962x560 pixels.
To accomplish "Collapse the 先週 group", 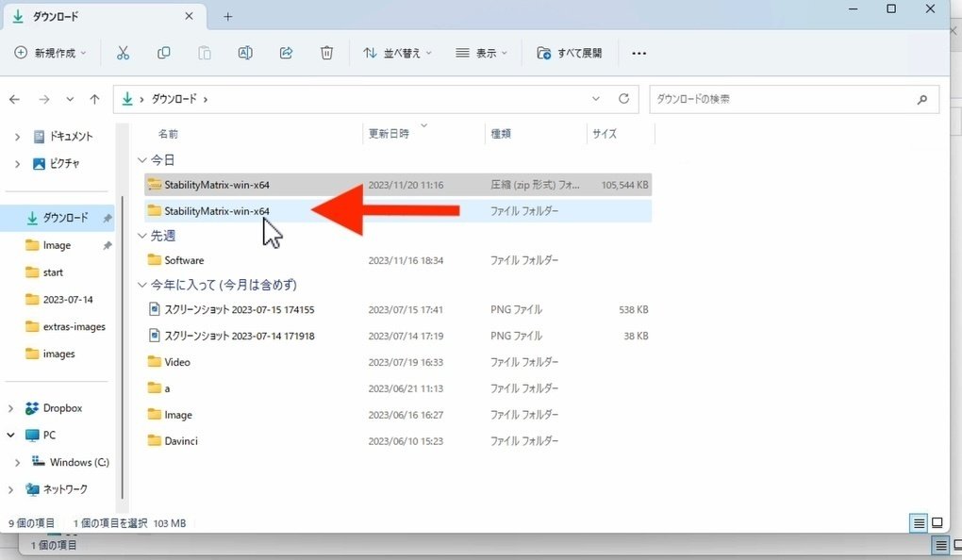I will (x=141, y=236).
